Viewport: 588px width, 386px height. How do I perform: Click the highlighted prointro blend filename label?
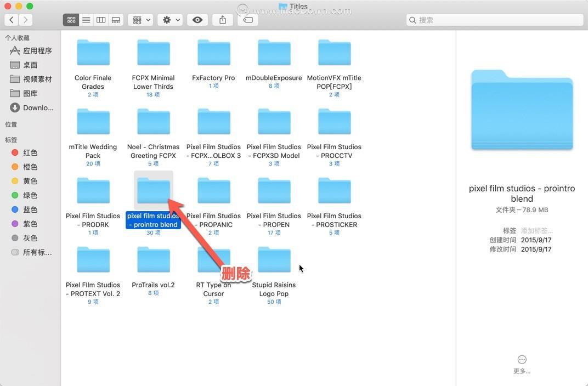tap(153, 220)
